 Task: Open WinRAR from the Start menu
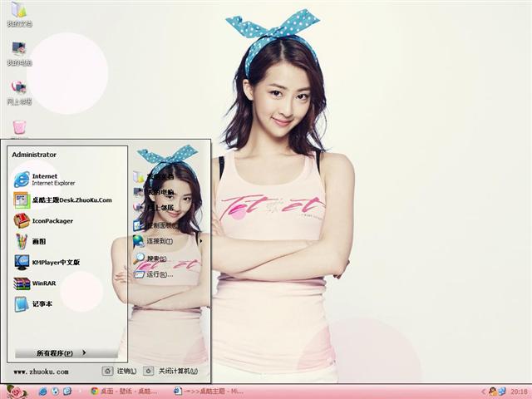(x=35, y=283)
